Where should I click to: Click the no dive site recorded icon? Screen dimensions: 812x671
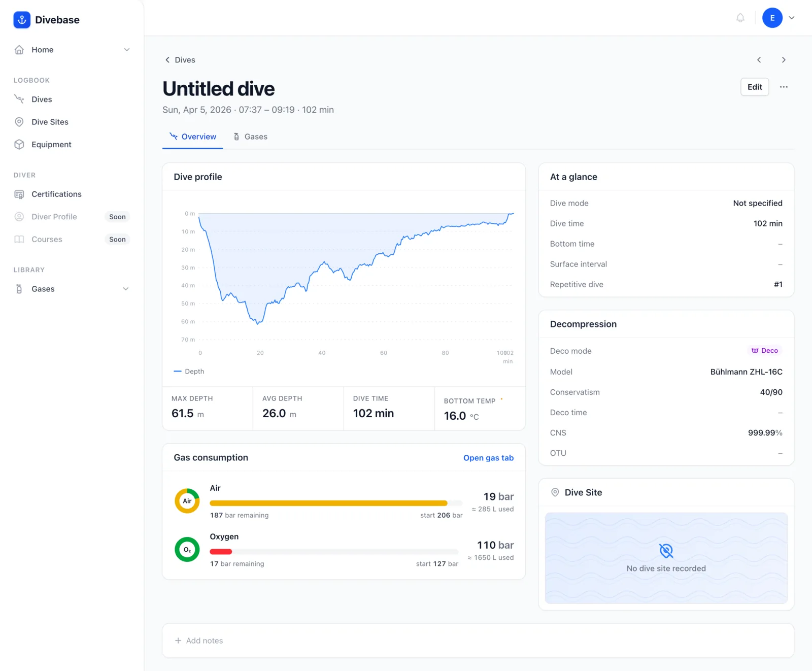[x=666, y=550]
